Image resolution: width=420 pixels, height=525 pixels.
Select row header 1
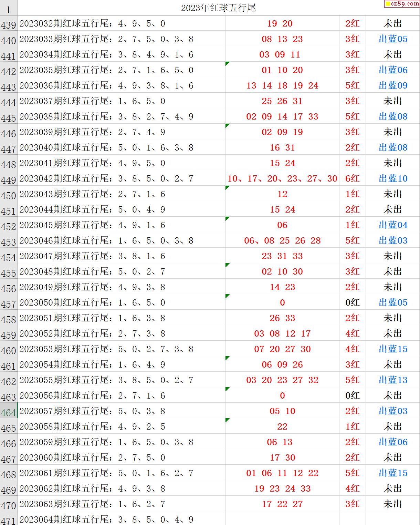[9, 9]
